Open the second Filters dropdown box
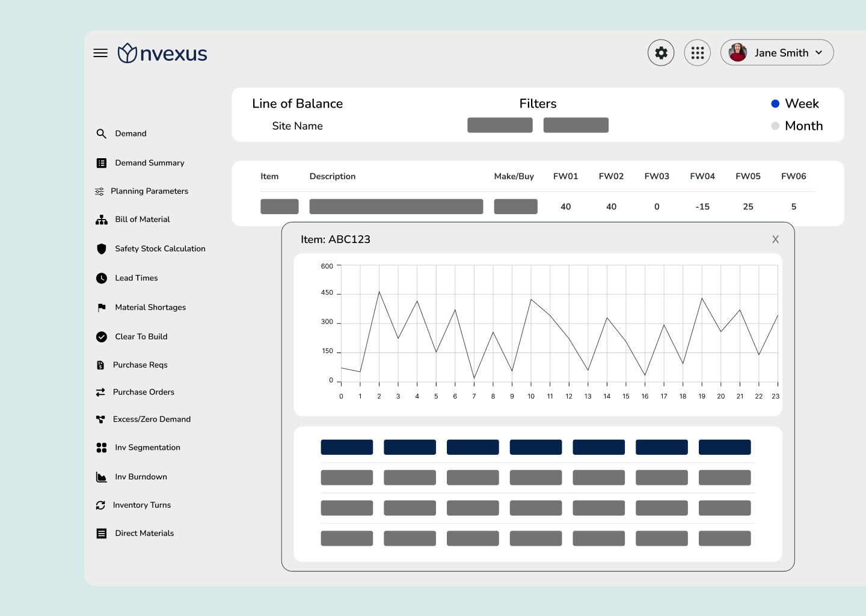 pyautogui.click(x=576, y=125)
